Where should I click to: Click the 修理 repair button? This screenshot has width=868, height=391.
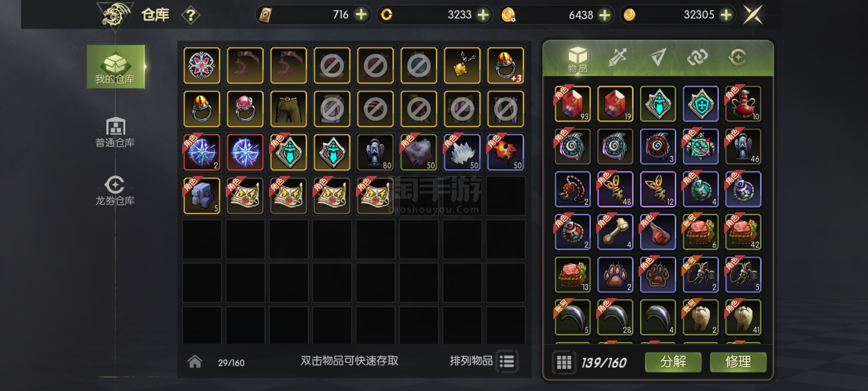[x=738, y=362]
